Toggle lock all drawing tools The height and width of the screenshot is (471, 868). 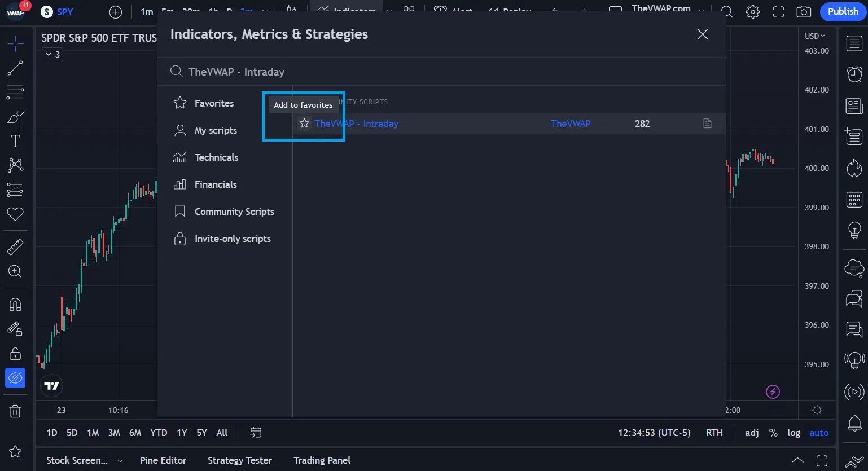pos(15,354)
